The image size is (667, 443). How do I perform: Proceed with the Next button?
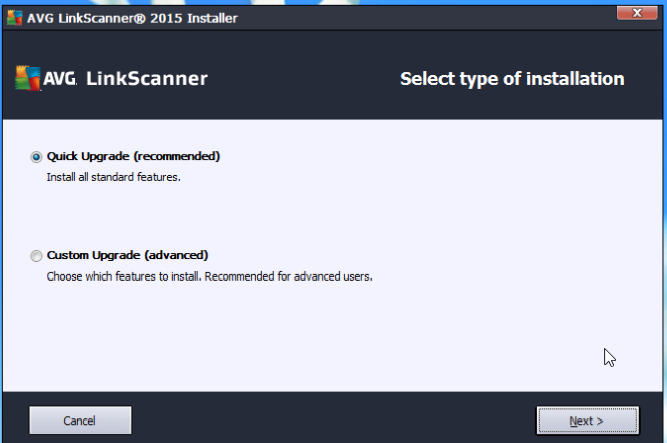point(587,421)
